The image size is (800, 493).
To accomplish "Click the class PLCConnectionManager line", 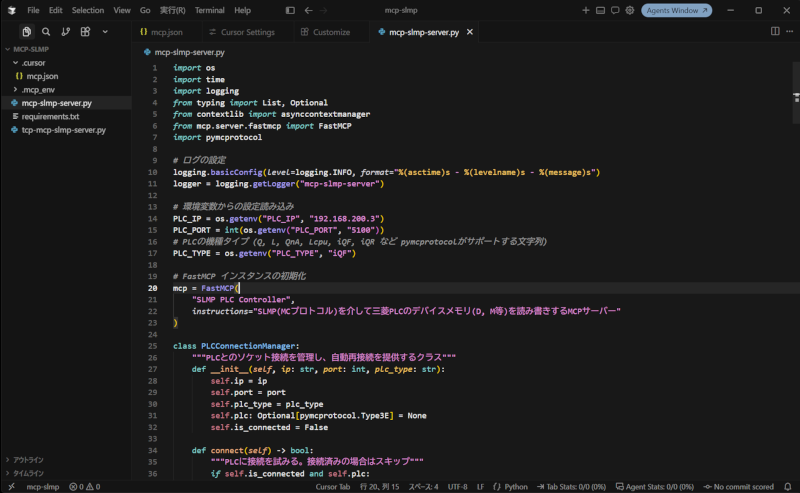I will pos(236,346).
